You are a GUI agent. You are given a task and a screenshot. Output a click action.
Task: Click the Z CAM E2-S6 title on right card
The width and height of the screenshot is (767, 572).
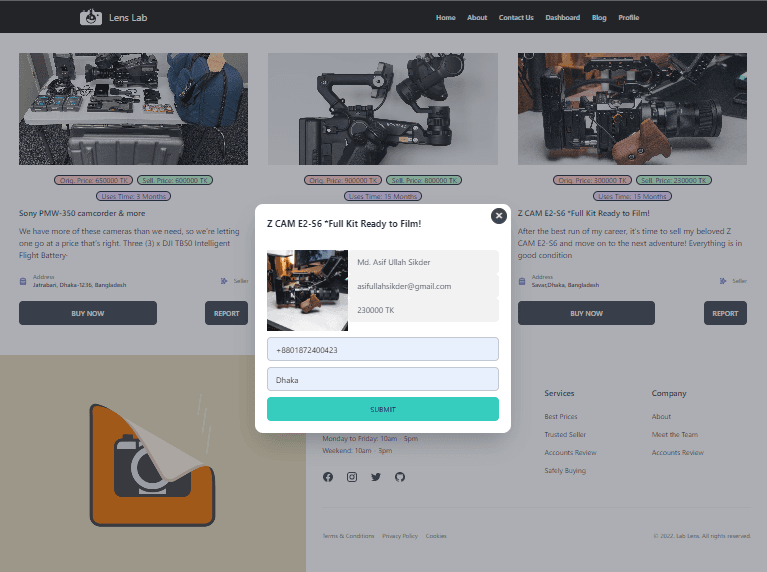[x=584, y=213]
